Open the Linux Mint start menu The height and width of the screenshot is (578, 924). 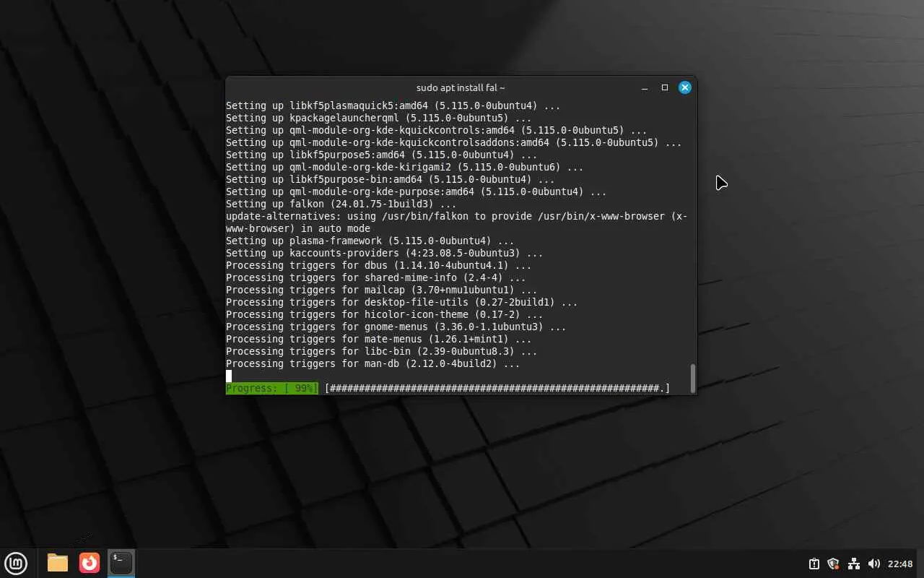[x=16, y=563]
